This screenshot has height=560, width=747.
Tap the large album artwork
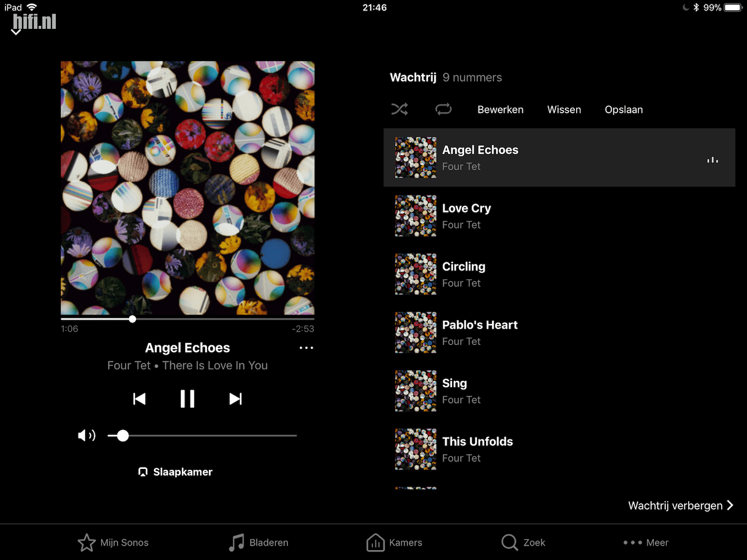(187, 188)
